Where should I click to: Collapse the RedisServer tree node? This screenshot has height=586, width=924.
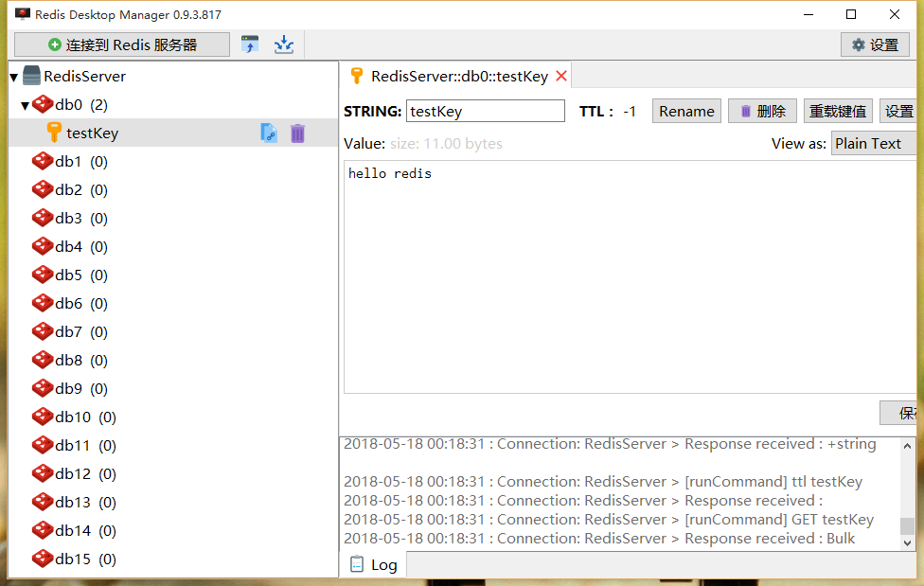14,78
